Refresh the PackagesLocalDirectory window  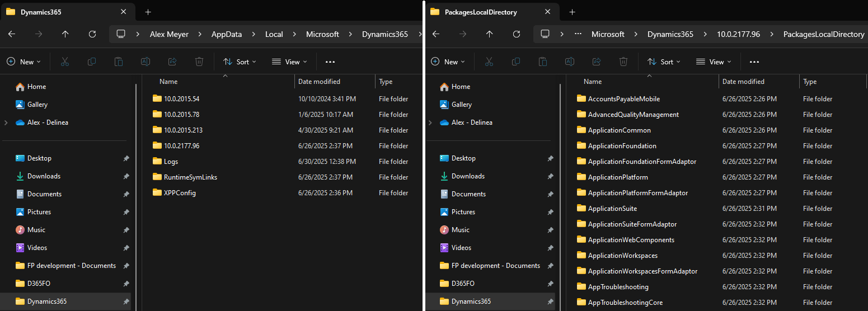(517, 34)
